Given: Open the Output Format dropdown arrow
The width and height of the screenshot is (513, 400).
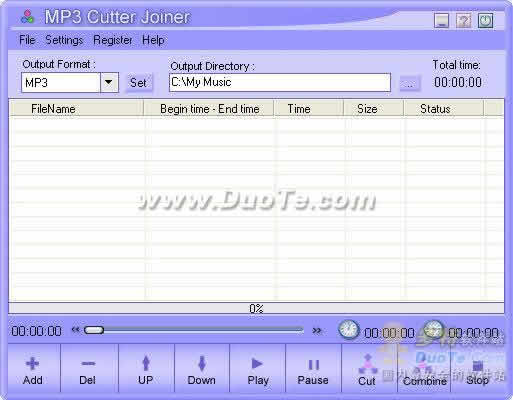Looking at the screenshot, I should tap(109, 82).
